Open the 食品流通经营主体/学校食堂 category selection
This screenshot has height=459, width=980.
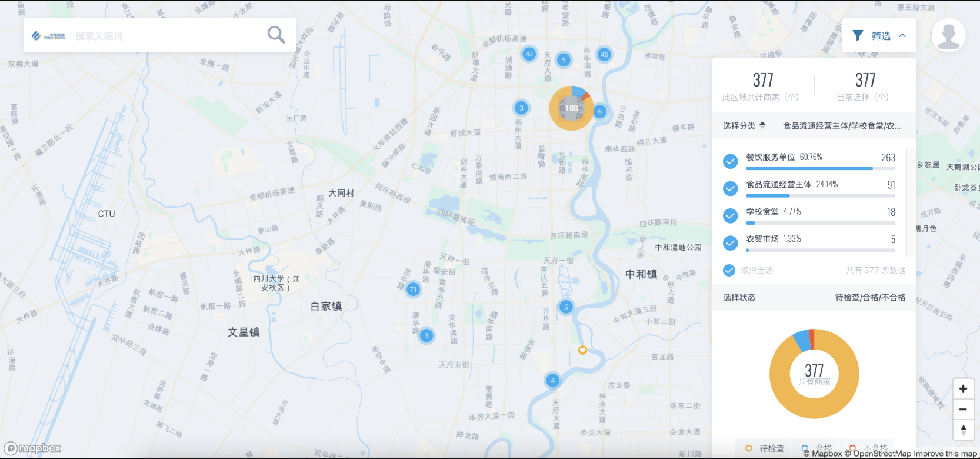[842, 126]
